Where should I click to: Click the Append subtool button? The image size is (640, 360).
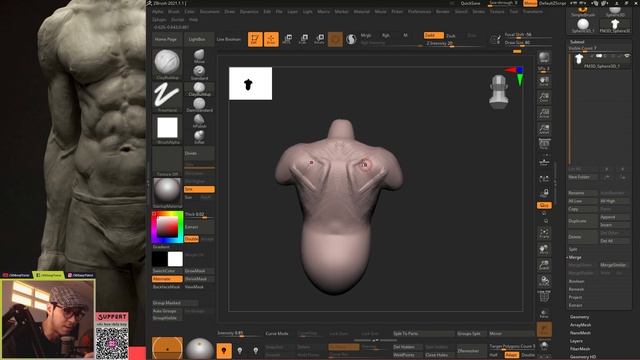(x=614, y=217)
